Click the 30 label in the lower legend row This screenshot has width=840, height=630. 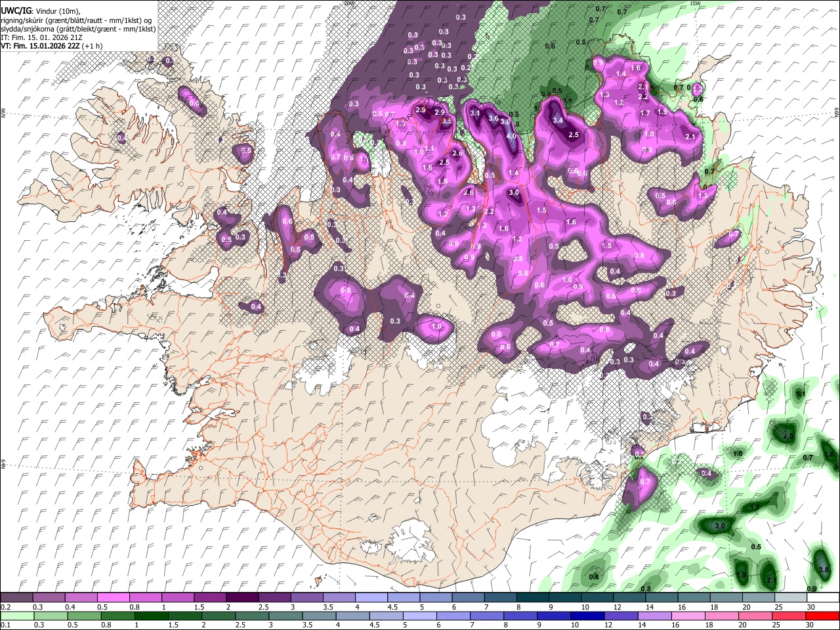tap(811, 625)
